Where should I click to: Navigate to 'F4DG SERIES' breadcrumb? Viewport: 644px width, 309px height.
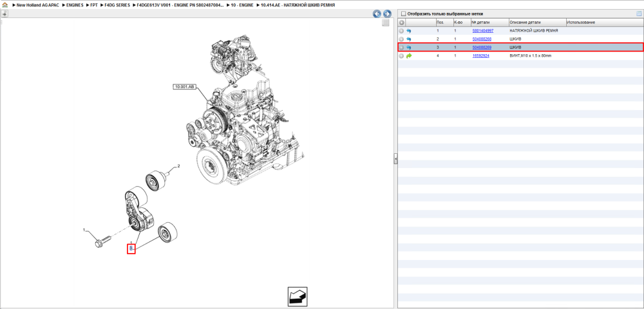point(117,5)
